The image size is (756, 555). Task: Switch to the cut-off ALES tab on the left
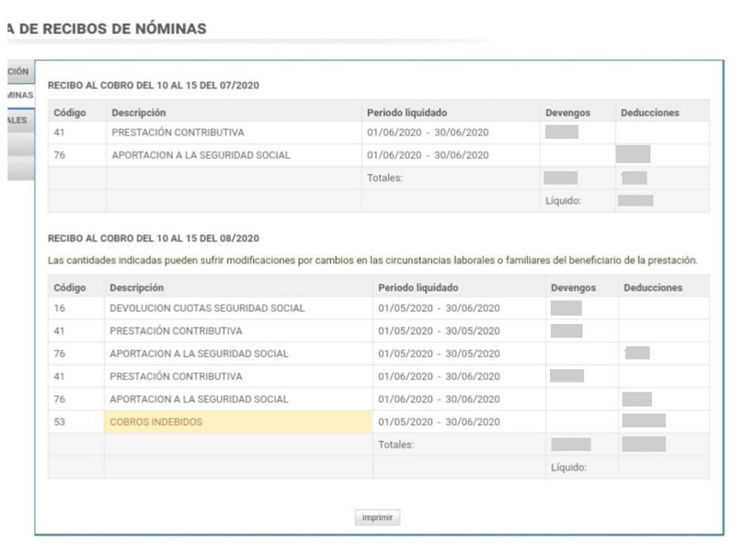[x=20, y=120]
